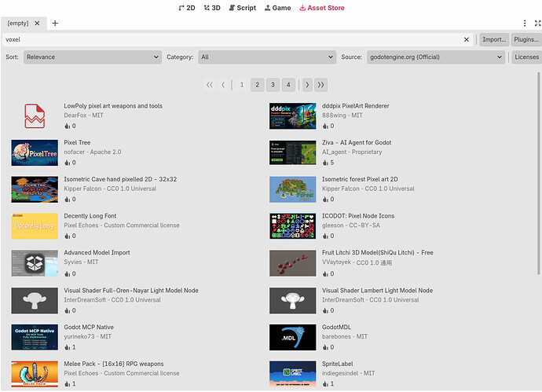The height and width of the screenshot is (392, 542).
Task: Go to previous results page icon
Action: 223,85
